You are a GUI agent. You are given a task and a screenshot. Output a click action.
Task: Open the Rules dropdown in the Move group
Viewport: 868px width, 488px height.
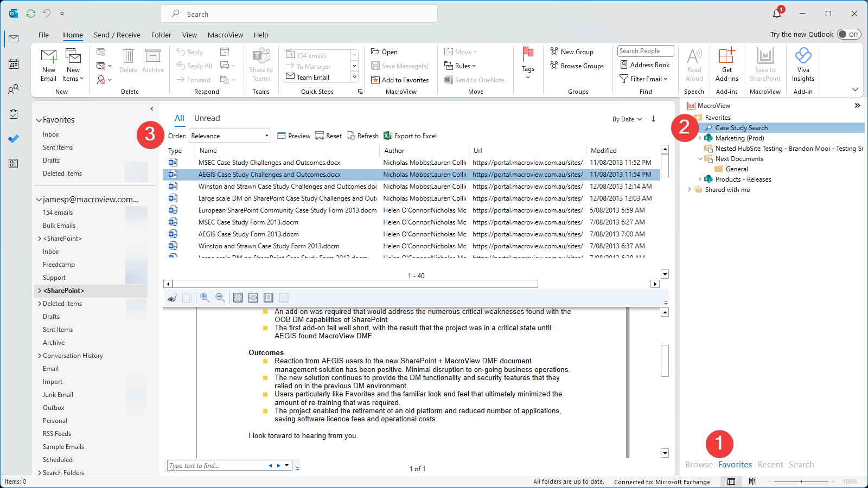(460, 66)
